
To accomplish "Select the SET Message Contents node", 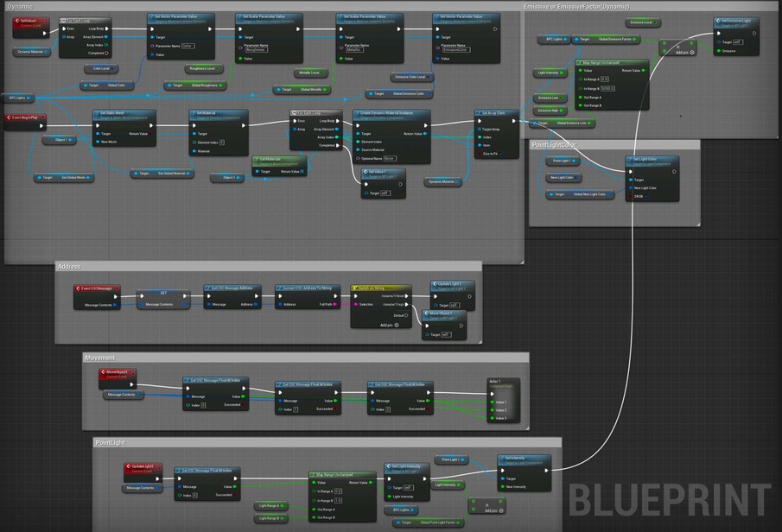I will point(163,300).
